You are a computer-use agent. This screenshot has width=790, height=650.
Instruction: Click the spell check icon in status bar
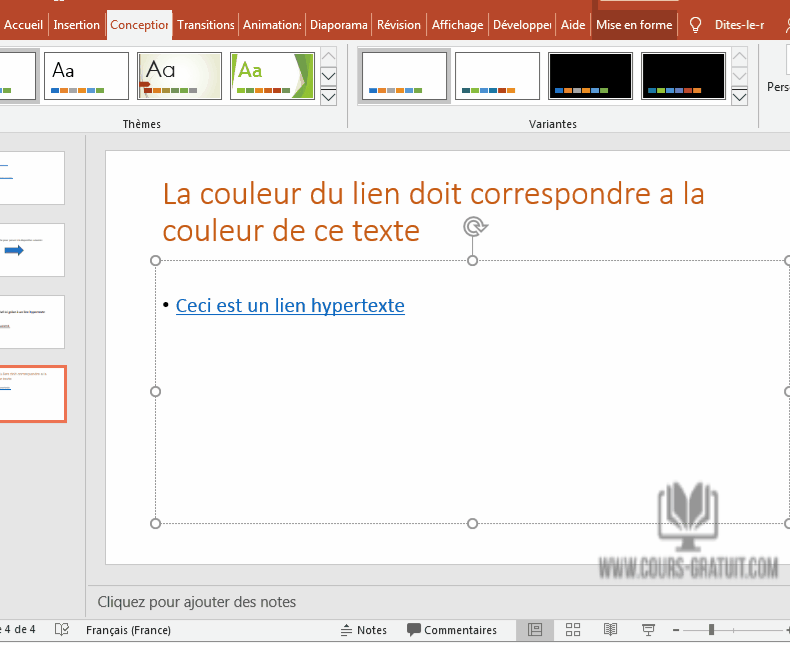61,629
